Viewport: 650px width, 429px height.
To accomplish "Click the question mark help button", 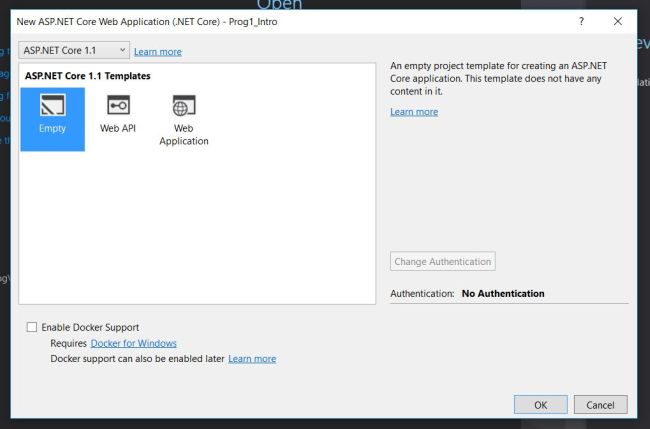I will 581,21.
